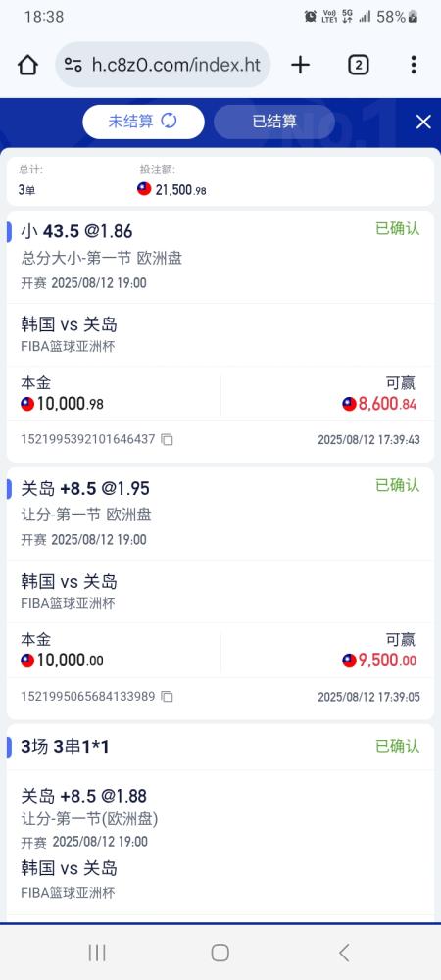Tap Android recent apps navigation button
This screenshot has height=980, width=441.
point(97,953)
